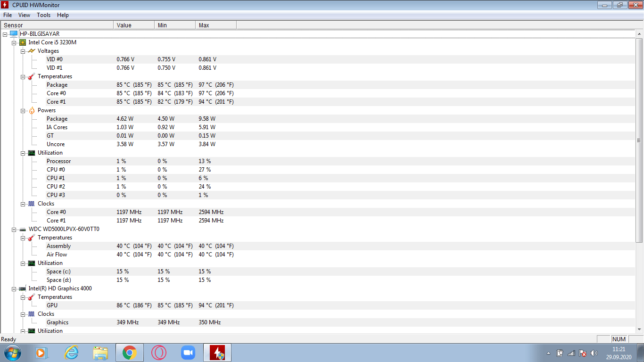Open the Tools menu
The image size is (644, 362).
pyautogui.click(x=43, y=15)
